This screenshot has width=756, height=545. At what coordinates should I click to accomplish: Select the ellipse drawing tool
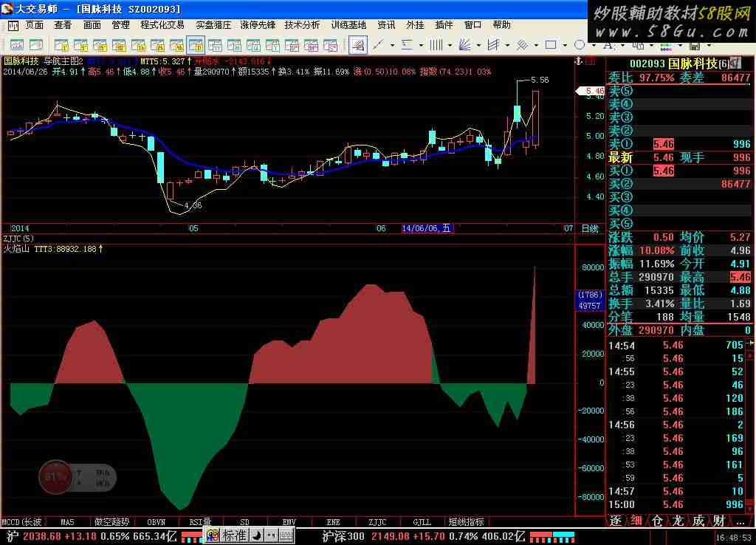pyautogui.click(x=580, y=45)
